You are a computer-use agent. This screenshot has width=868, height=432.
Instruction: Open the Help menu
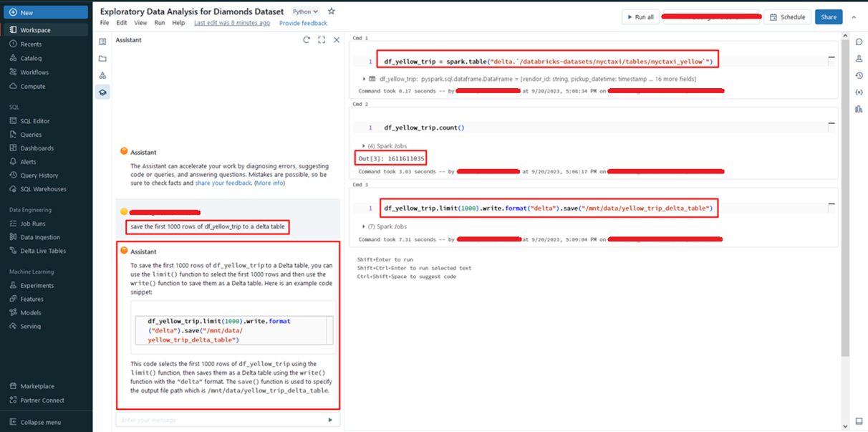(x=178, y=23)
